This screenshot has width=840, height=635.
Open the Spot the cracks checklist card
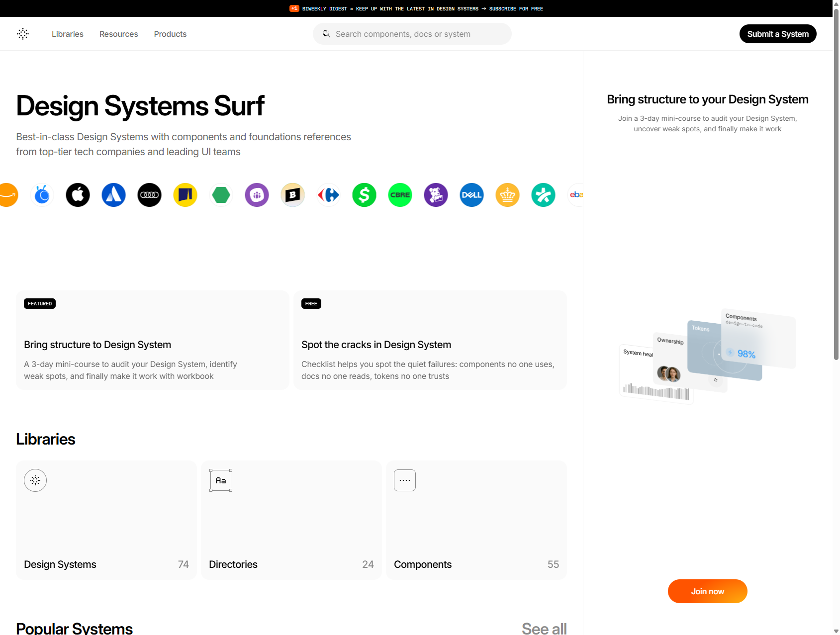click(x=430, y=340)
